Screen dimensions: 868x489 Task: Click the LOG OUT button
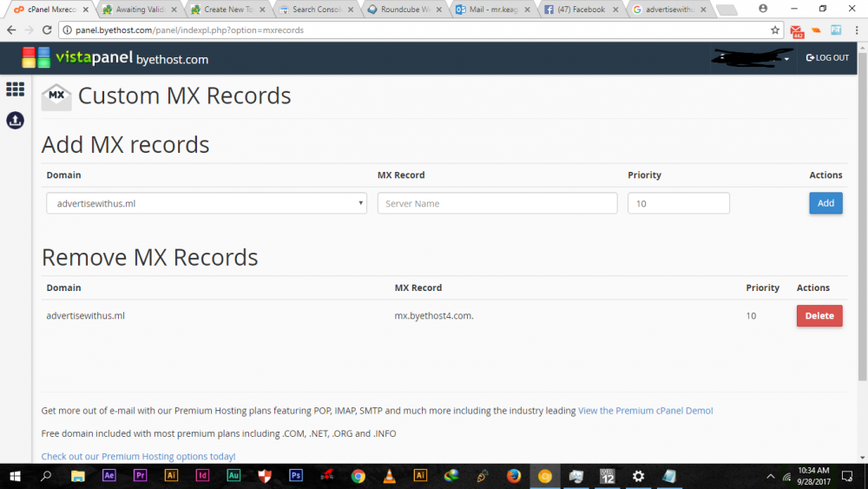click(827, 57)
